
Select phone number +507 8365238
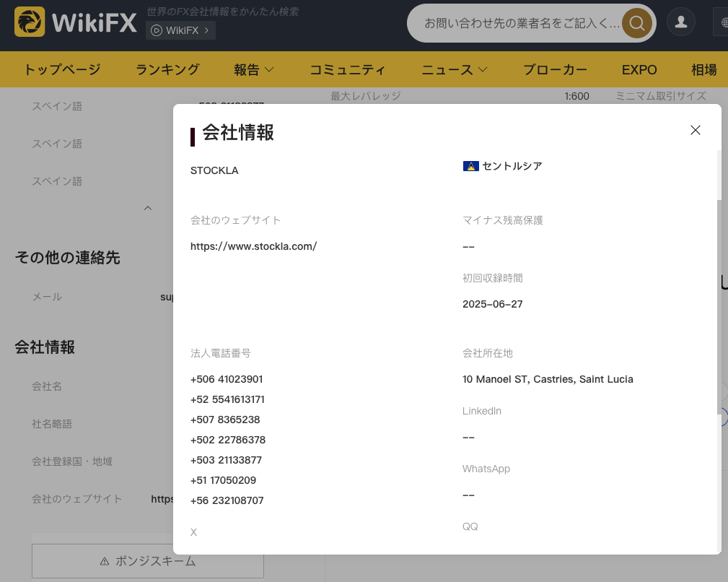[x=225, y=420]
